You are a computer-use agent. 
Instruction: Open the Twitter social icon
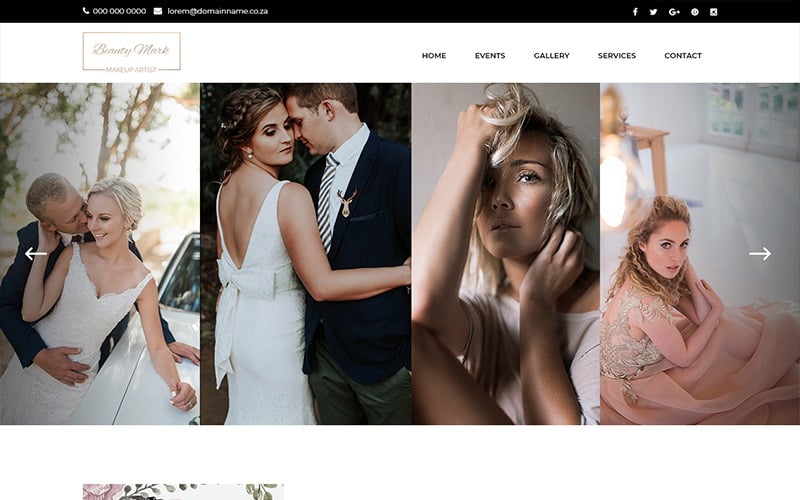[654, 12]
